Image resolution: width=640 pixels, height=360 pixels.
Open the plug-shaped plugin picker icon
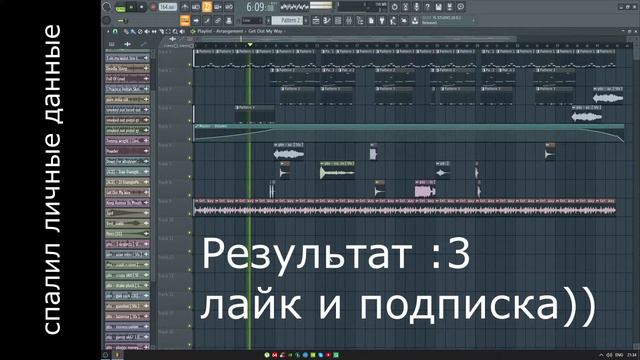coord(382,20)
